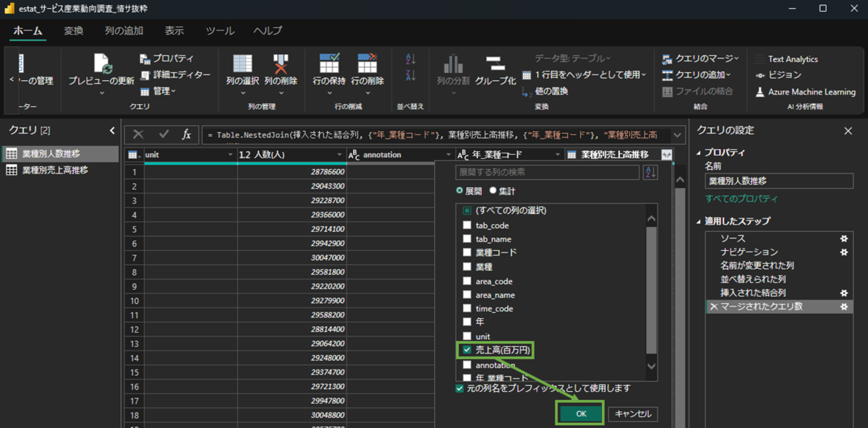
Task: Select the 業種別売上高推移 query
Action: [55, 170]
